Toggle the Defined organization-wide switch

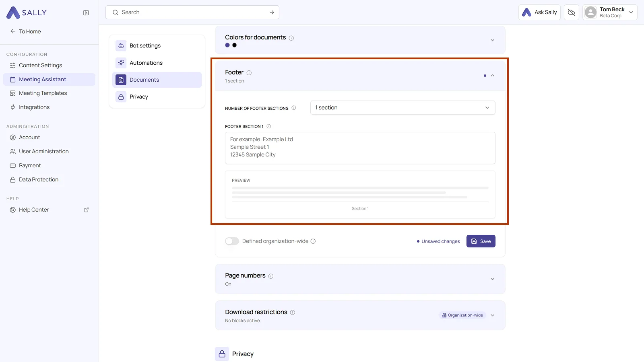click(x=232, y=241)
